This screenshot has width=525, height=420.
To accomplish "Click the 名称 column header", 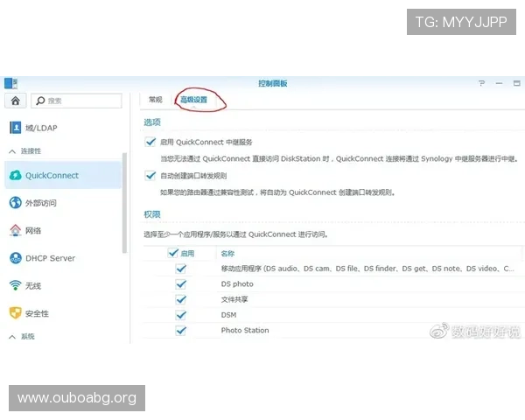I will (x=227, y=254).
